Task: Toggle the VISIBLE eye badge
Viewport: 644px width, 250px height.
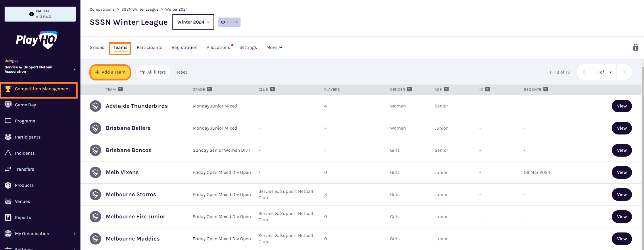Action: click(x=229, y=22)
